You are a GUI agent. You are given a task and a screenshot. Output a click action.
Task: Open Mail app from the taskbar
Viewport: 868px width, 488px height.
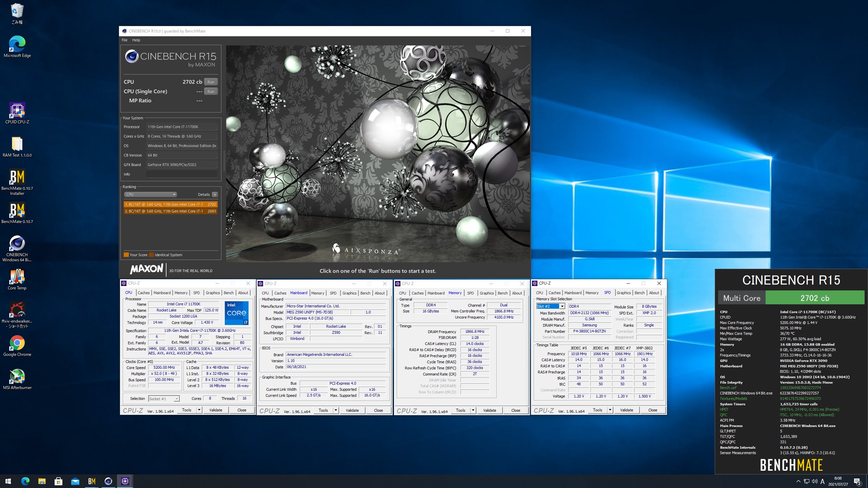tap(75, 481)
